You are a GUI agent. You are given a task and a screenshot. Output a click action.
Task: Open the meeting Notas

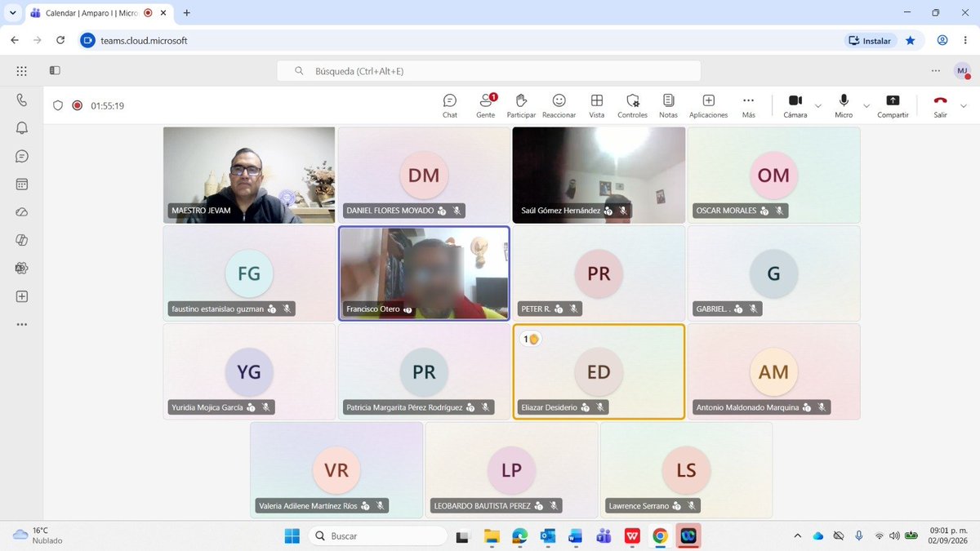pyautogui.click(x=668, y=105)
